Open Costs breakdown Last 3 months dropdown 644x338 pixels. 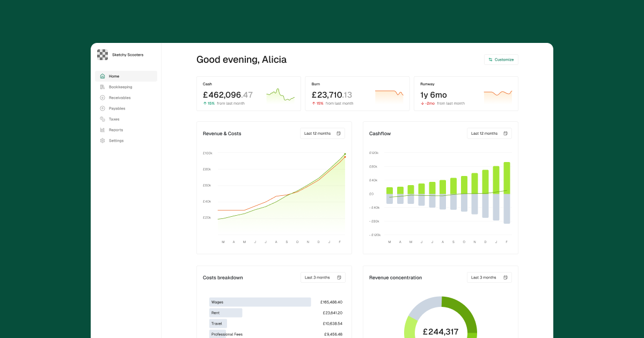click(x=323, y=277)
